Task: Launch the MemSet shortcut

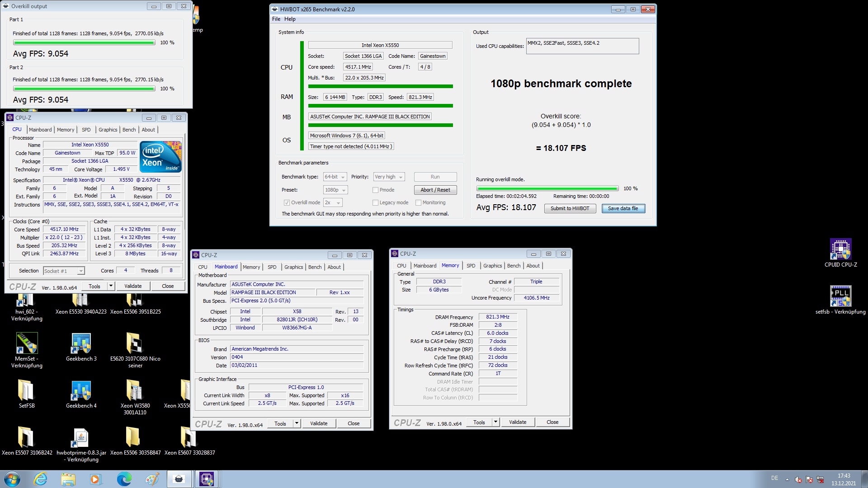Action: pyautogui.click(x=27, y=351)
